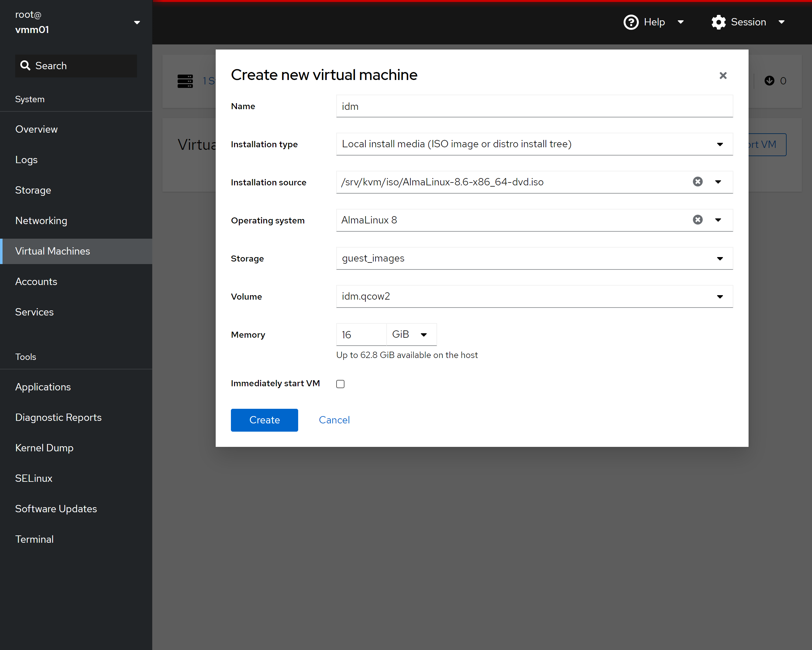
Task: Open the System menu item
Action: [x=30, y=99]
